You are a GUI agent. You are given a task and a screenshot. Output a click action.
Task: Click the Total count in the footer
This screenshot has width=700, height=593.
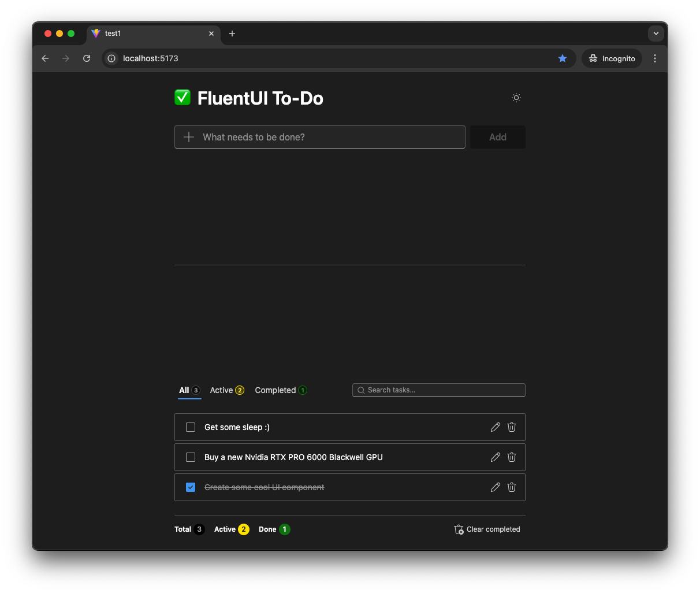click(199, 529)
